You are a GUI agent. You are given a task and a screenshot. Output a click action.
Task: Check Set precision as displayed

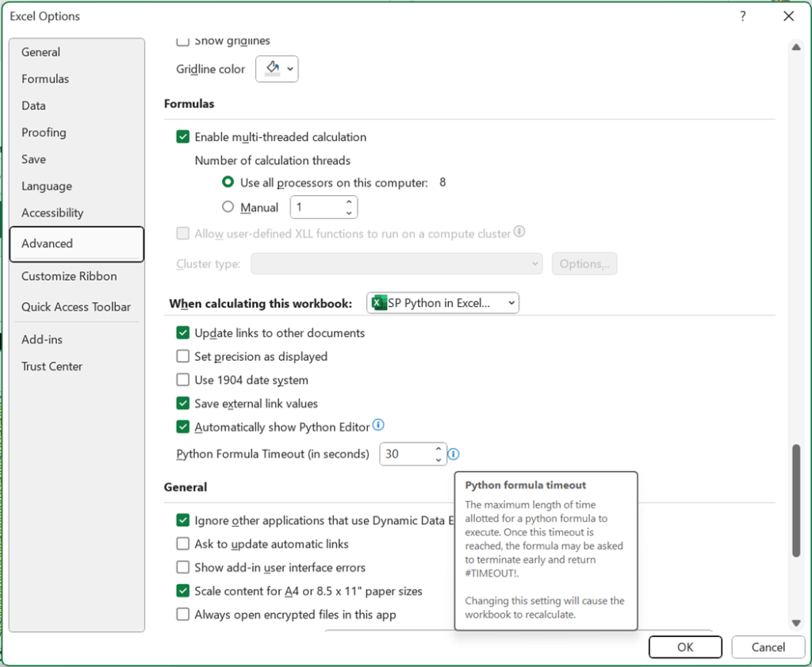[183, 357]
